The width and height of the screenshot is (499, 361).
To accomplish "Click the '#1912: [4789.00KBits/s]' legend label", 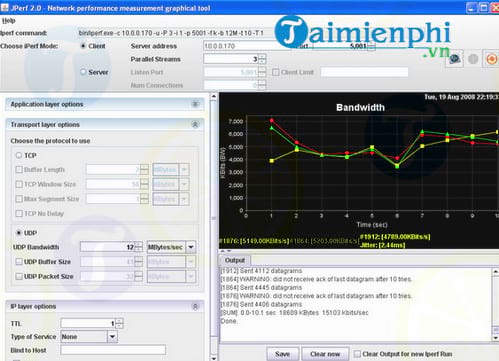I will pos(395,237).
